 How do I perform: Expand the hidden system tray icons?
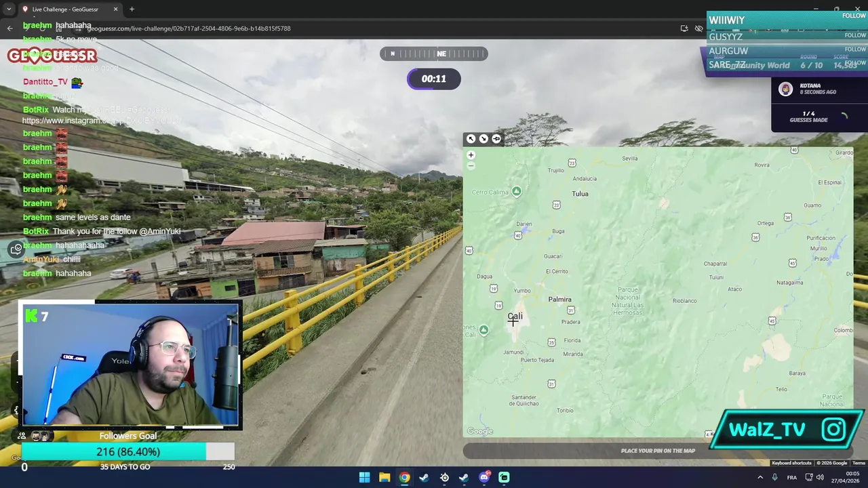pos(760,477)
